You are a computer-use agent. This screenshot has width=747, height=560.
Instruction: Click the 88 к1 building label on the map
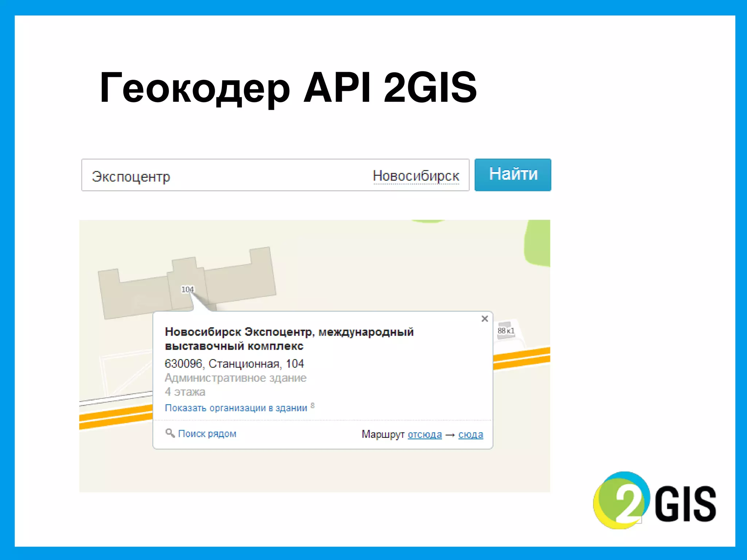click(506, 331)
